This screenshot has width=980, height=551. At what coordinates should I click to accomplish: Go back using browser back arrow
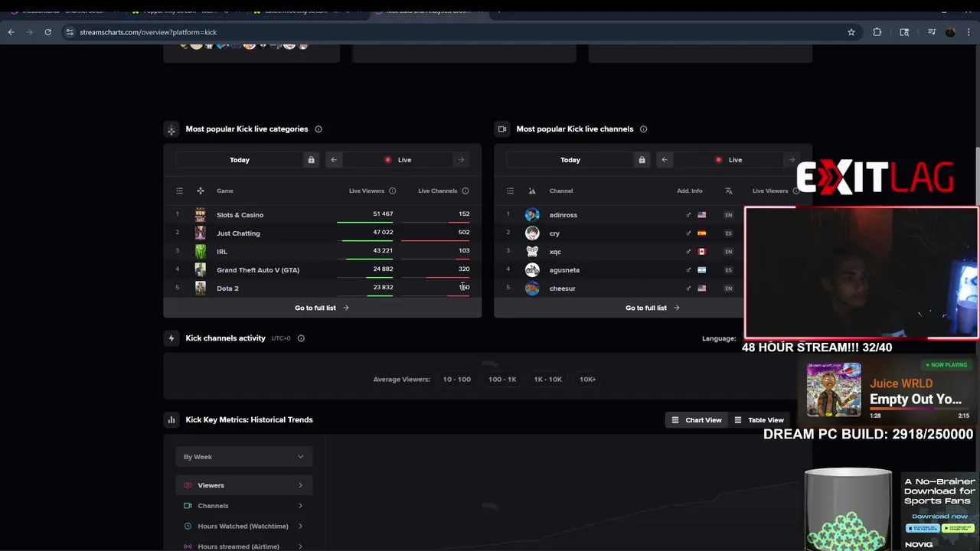point(11,32)
